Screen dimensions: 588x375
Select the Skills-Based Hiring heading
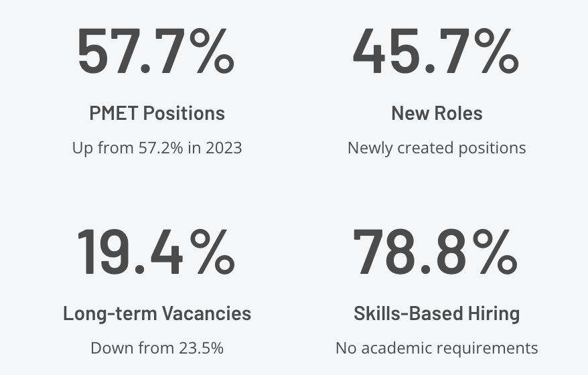[437, 313]
